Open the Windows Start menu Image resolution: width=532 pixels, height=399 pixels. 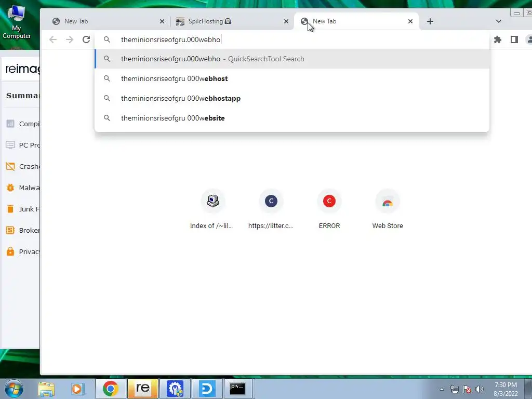14,389
